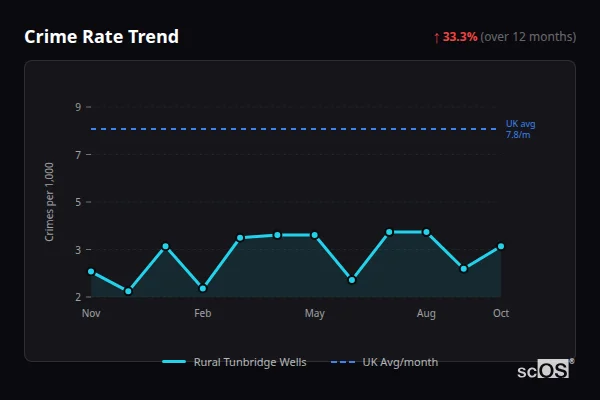Click the '(over 12 months)' text
This screenshot has height=400, width=600.
tap(528, 37)
